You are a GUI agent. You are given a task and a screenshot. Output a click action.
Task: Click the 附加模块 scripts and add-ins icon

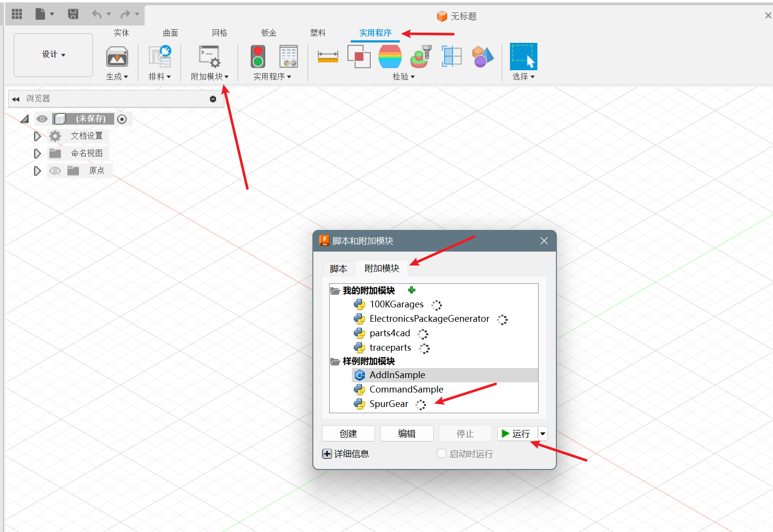pyautogui.click(x=210, y=57)
